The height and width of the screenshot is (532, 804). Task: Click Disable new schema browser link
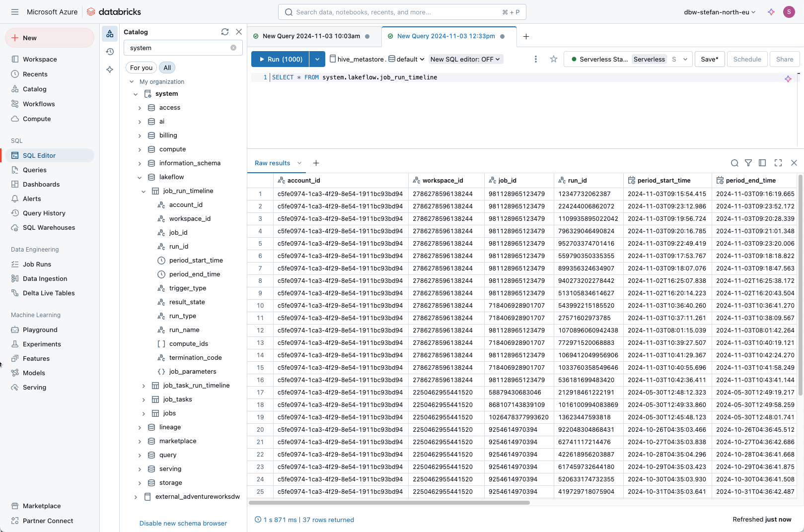click(x=183, y=523)
